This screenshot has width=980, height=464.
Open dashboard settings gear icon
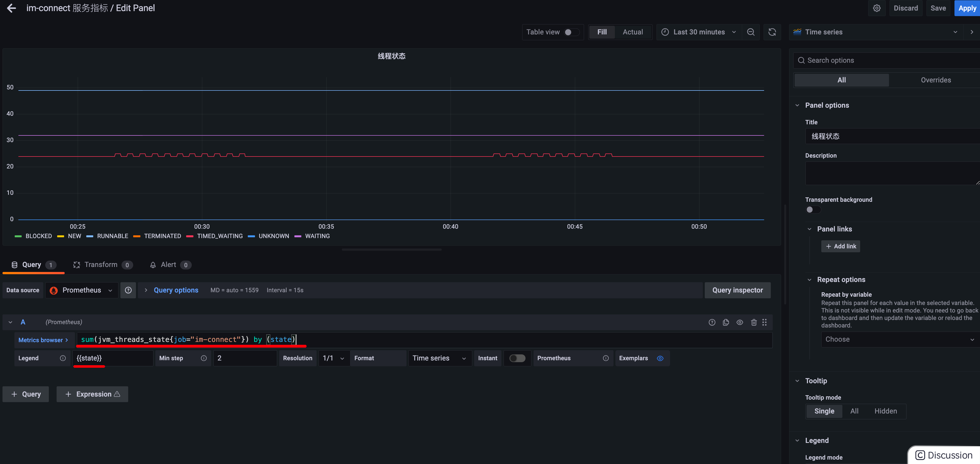click(x=877, y=8)
